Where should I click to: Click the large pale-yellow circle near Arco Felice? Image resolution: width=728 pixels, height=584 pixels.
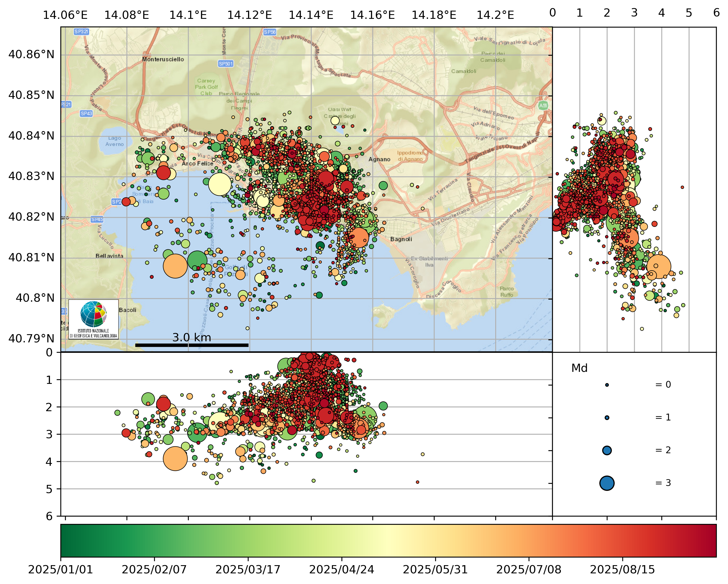[220, 184]
